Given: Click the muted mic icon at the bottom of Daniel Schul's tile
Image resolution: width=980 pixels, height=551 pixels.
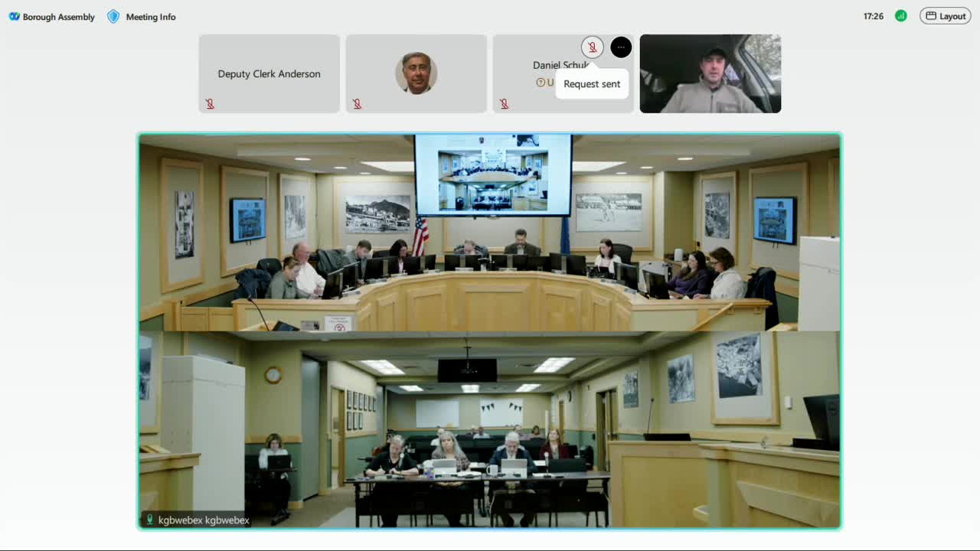Looking at the screenshot, I should [x=504, y=104].
